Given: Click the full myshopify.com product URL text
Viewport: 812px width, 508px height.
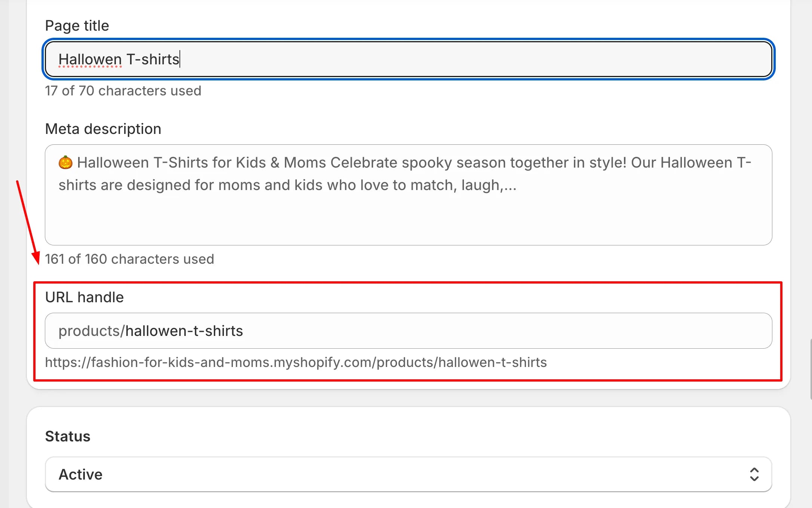Looking at the screenshot, I should (x=296, y=362).
